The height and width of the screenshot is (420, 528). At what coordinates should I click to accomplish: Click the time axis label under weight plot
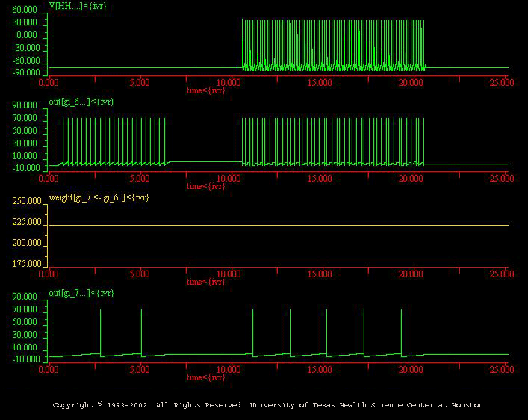205,282
